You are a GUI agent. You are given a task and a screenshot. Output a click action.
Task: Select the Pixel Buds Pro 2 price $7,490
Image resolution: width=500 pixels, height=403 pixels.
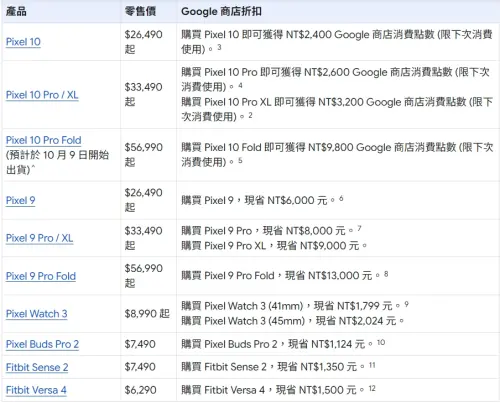tap(140, 344)
